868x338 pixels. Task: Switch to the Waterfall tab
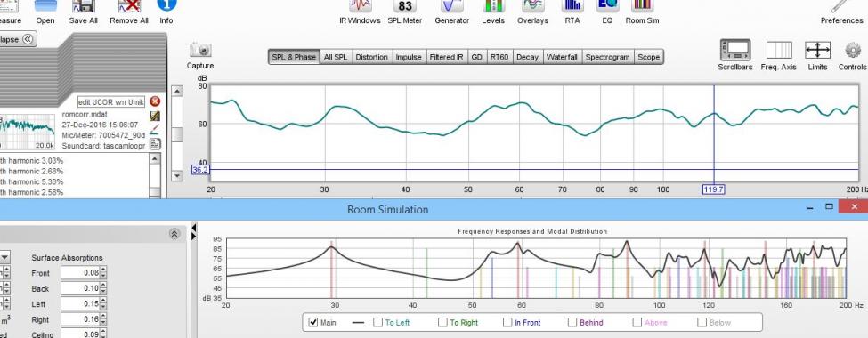[562, 57]
